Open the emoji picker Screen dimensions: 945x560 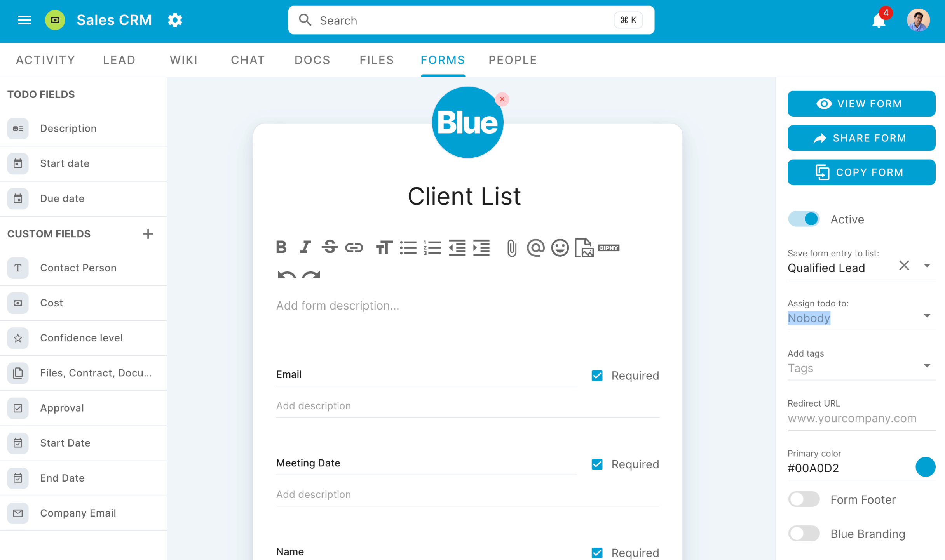(x=560, y=248)
